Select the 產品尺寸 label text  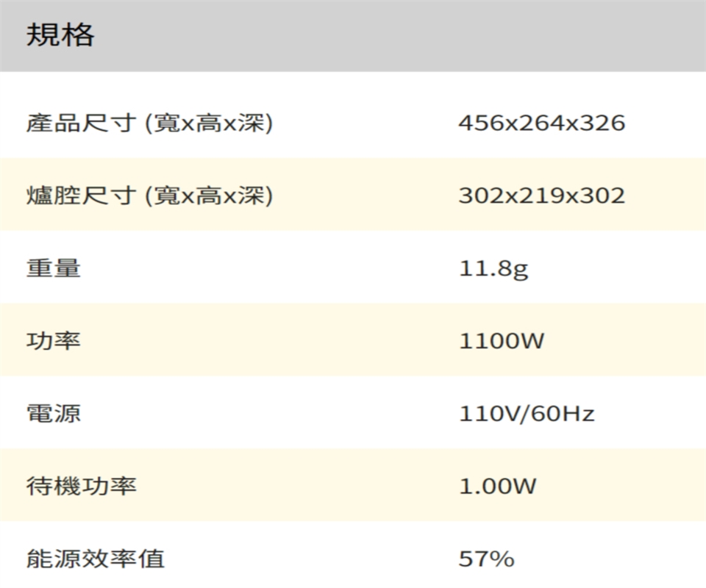(81, 123)
